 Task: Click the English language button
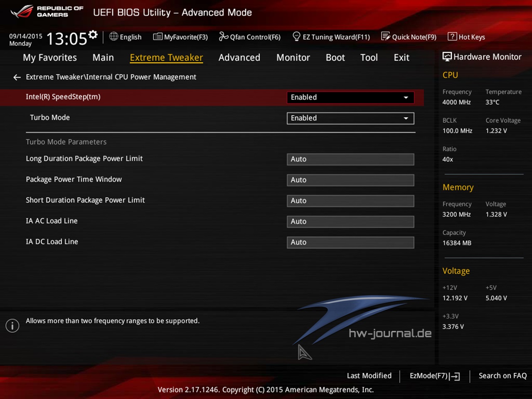point(125,37)
